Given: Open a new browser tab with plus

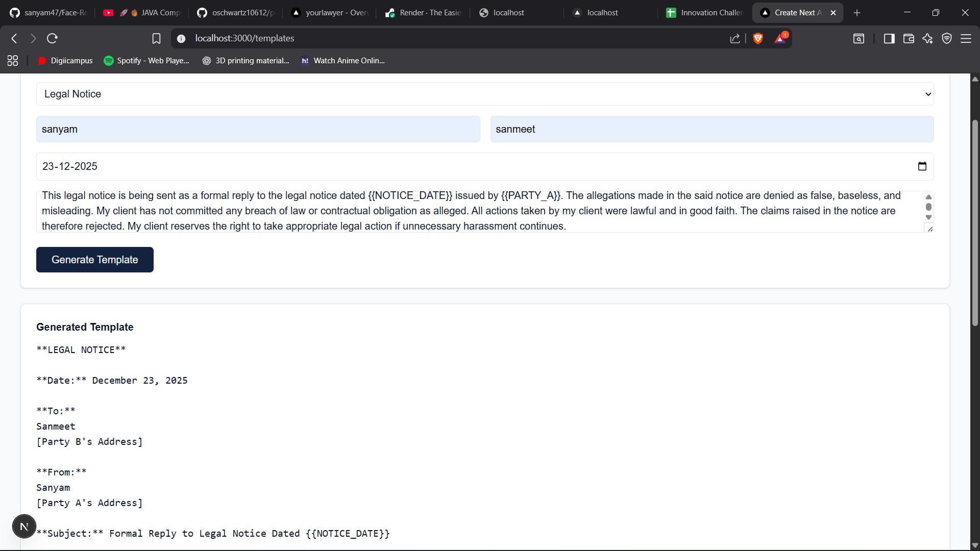Looking at the screenshot, I should tap(857, 13).
